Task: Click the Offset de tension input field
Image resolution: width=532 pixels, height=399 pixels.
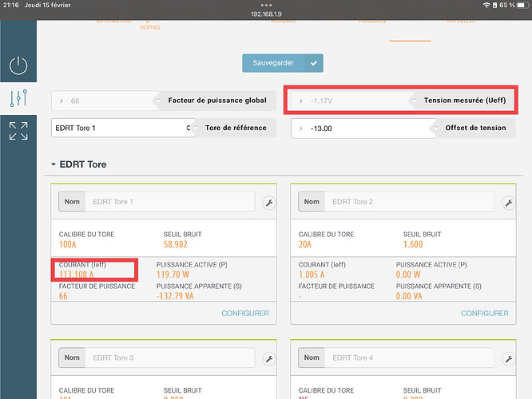Action: point(363,128)
